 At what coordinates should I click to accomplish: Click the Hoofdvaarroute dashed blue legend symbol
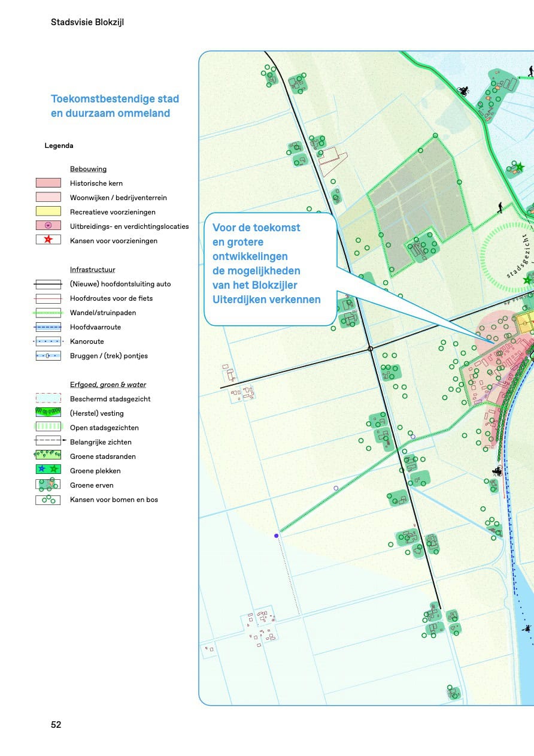pyautogui.click(x=48, y=326)
